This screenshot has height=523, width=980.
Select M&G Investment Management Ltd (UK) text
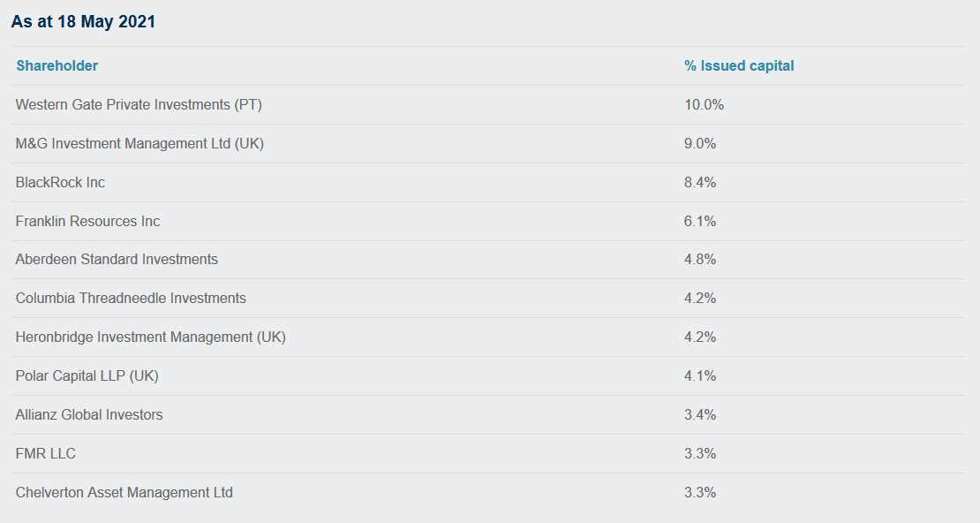pyautogui.click(x=139, y=143)
